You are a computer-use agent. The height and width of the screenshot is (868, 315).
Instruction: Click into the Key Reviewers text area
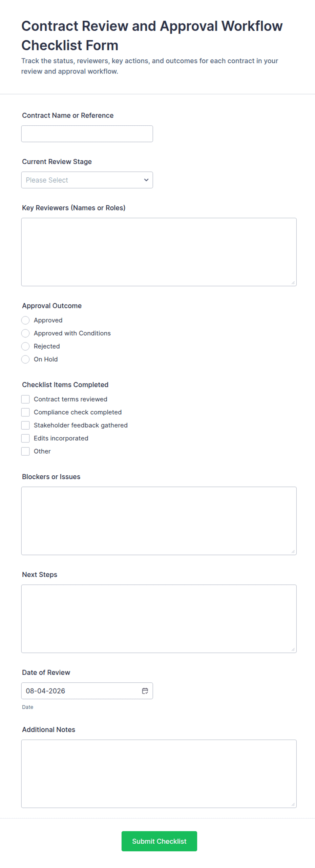tap(159, 252)
